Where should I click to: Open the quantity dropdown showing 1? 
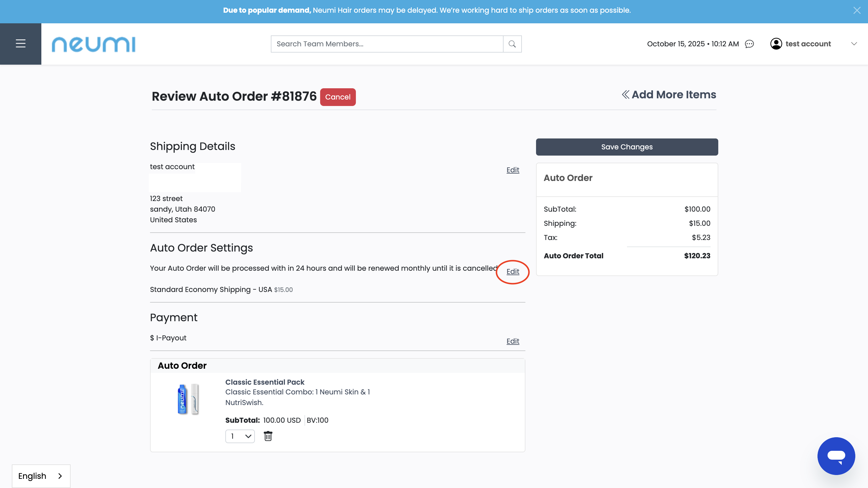(x=240, y=436)
